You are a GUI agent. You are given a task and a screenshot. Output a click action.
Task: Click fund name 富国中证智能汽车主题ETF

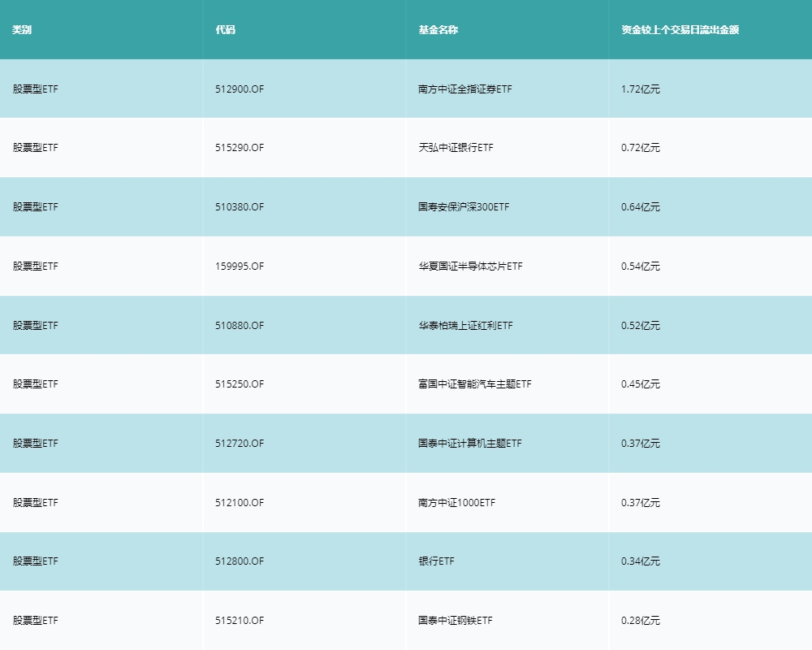point(475,384)
